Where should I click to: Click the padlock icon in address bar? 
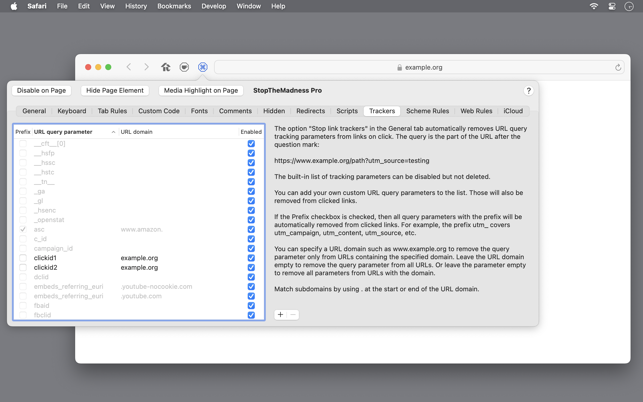click(399, 67)
